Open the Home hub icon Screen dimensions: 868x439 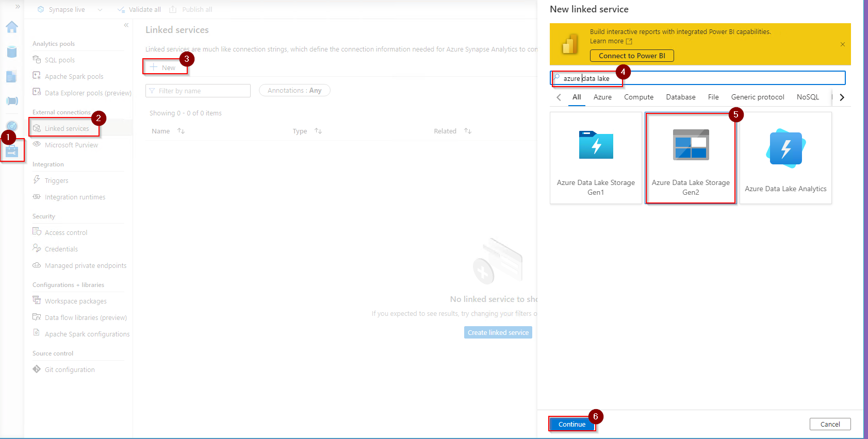(x=12, y=27)
